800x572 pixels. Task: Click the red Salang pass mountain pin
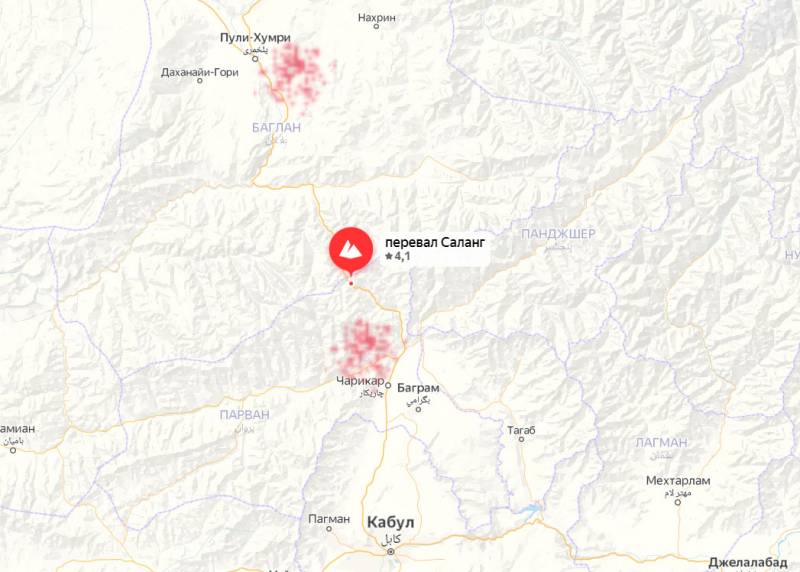coord(351,250)
